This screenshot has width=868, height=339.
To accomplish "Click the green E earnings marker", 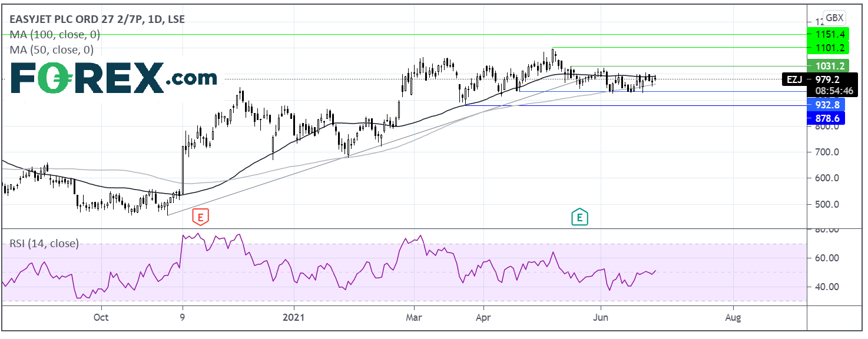I will coord(580,217).
